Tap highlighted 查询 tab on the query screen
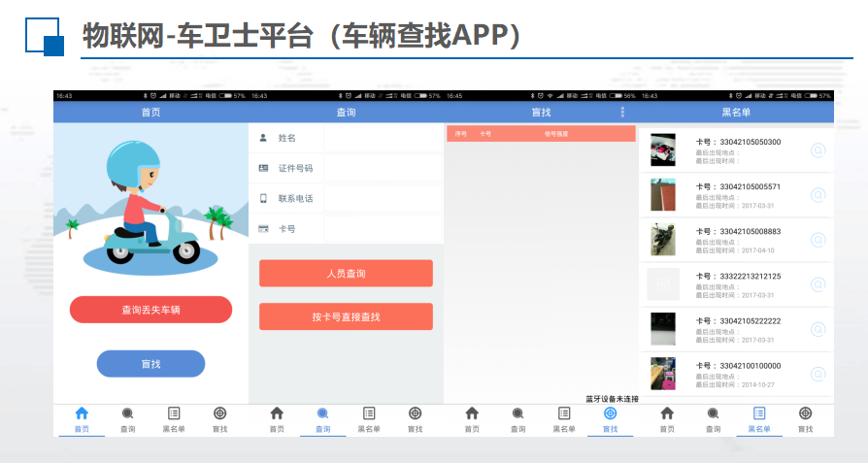 pyautogui.click(x=322, y=418)
